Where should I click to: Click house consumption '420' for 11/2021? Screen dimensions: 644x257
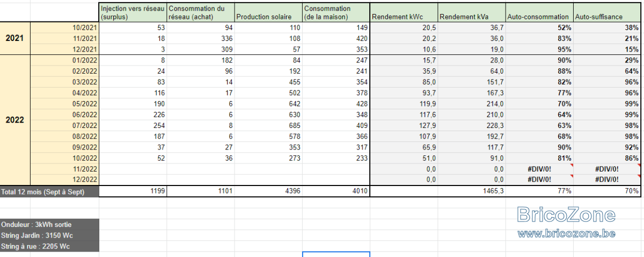[x=336, y=38]
